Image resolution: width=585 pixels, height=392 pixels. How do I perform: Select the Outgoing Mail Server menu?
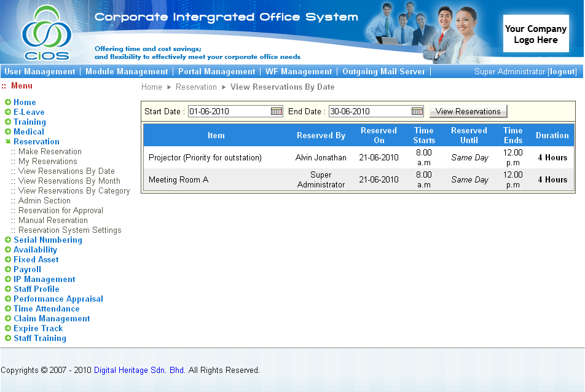pos(383,72)
